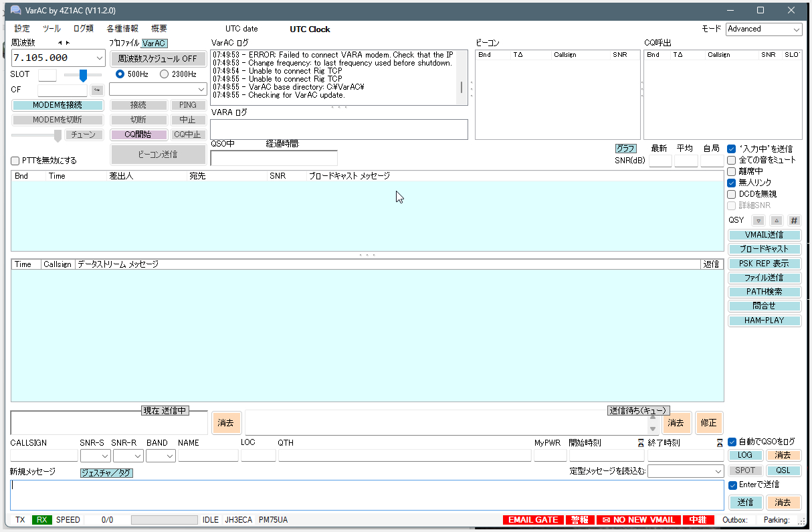Click the NO NEW VMAIL envelope indicator

click(x=637, y=520)
